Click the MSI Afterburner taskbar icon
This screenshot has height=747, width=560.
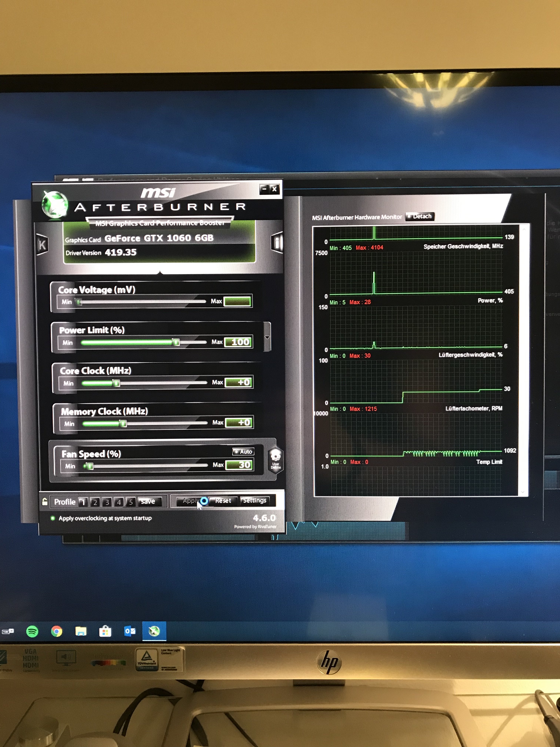[x=154, y=631]
